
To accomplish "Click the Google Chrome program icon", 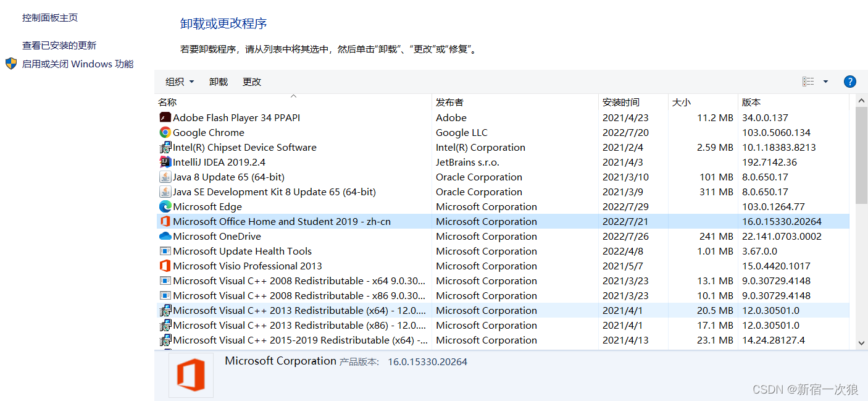I will [x=165, y=132].
